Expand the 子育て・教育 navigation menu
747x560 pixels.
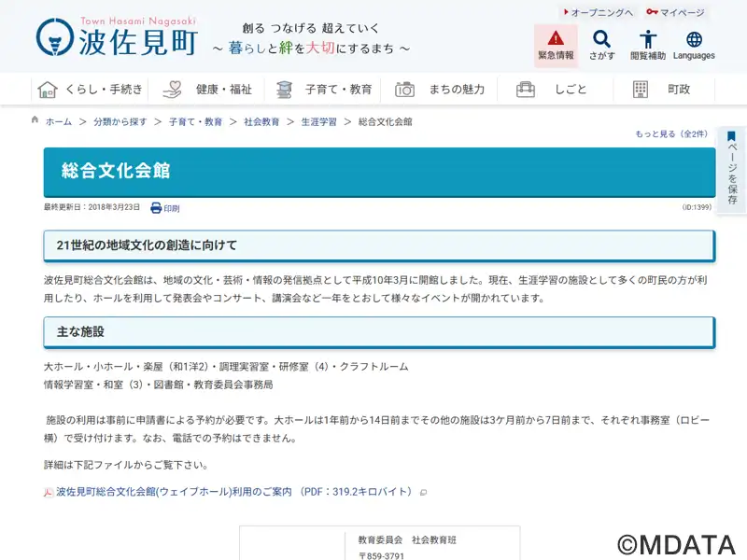coord(324,90)
